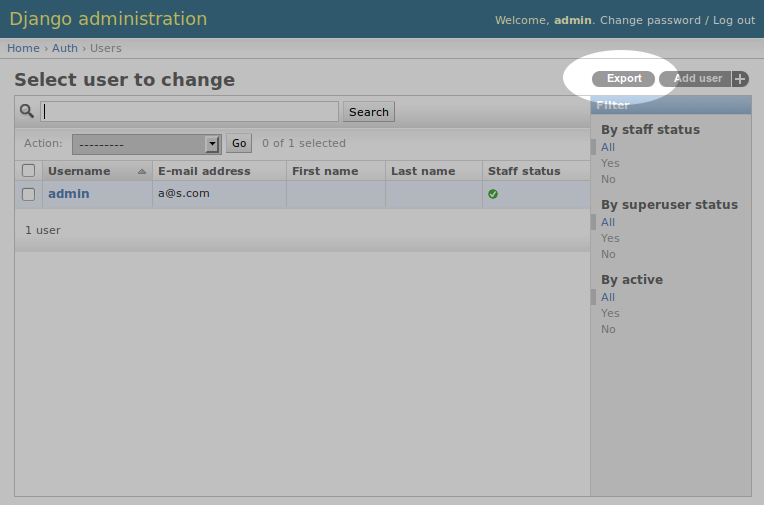
Task: Filter by active No
Action: pos(608,330)
